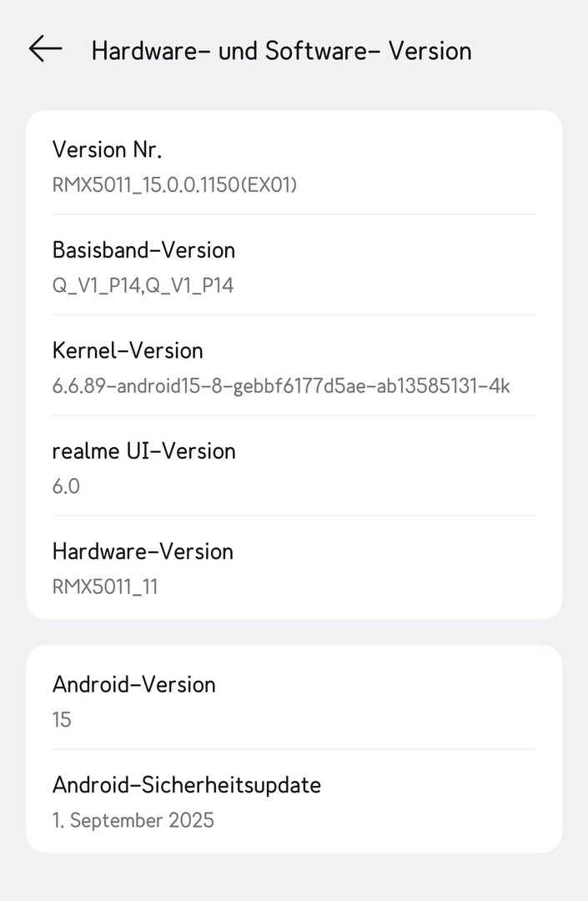Select the RMX5011_15.0.0.1150(EX01) version value
Screen dimensions: 588x901
point(174,184)
